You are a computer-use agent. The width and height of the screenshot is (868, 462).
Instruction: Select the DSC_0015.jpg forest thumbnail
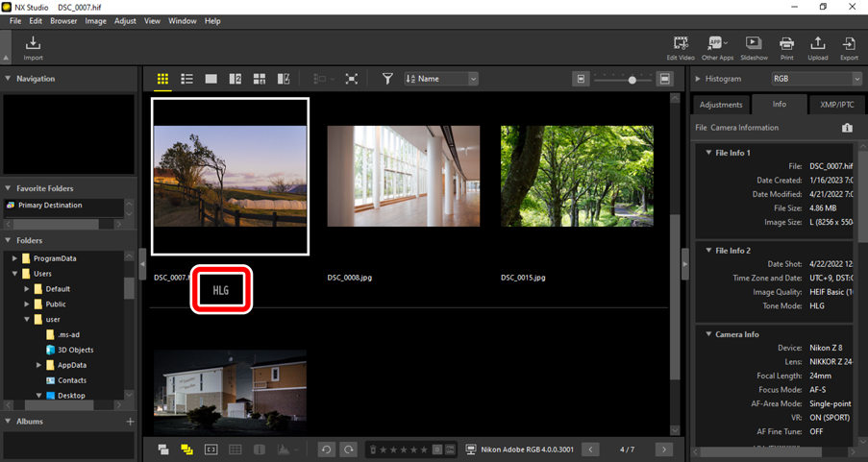(x=577, y=176)
